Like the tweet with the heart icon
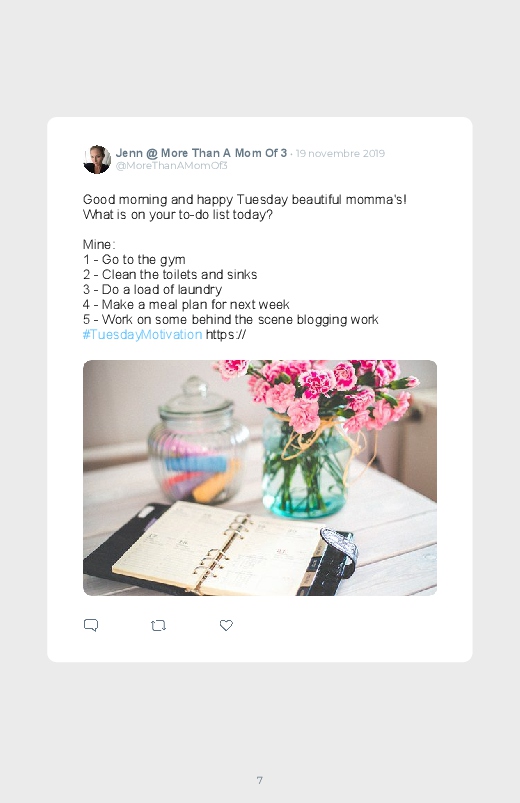The image size is (520, 803). pyautogui.click(x=226, y=625)
